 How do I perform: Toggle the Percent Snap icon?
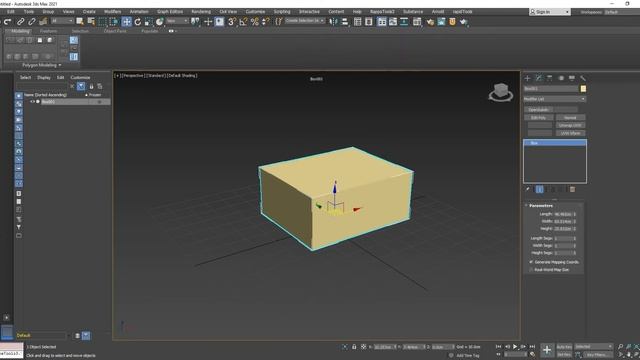coord(255,22)
